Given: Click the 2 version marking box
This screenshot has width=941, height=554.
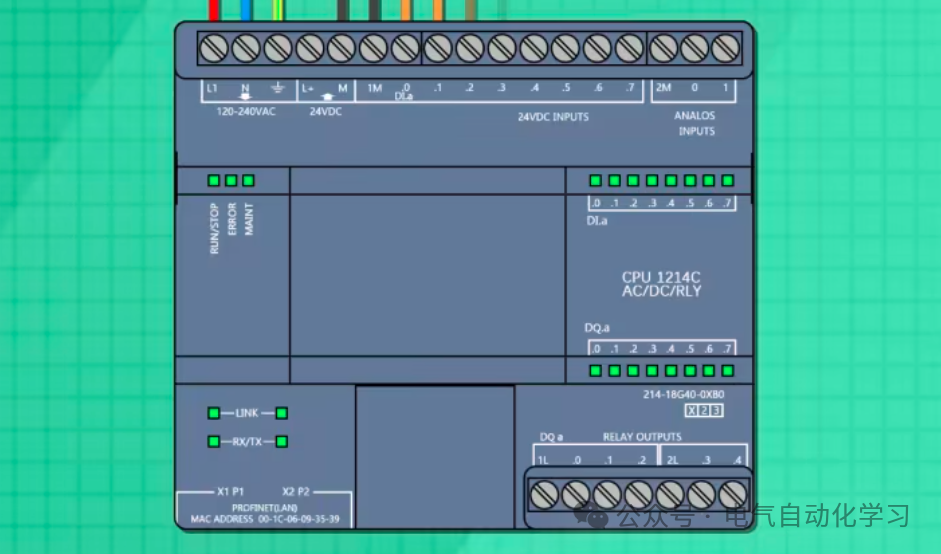Looking at the screenshot, I should coord(704,411).
